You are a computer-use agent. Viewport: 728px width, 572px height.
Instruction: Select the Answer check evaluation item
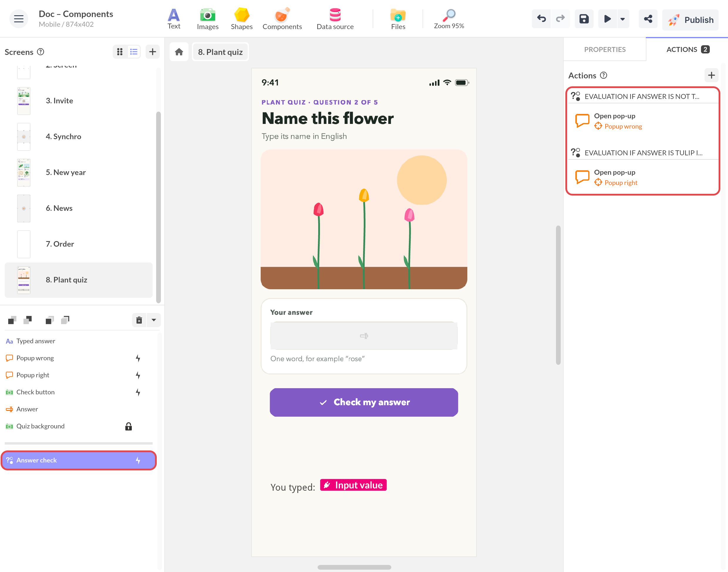click(x=79, y=460)
